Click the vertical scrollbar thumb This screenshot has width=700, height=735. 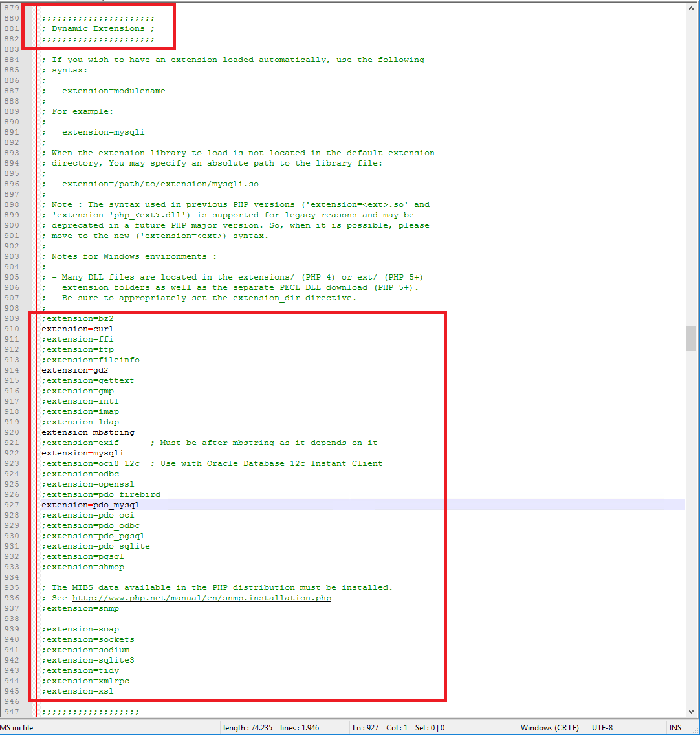tap(691, 338)
